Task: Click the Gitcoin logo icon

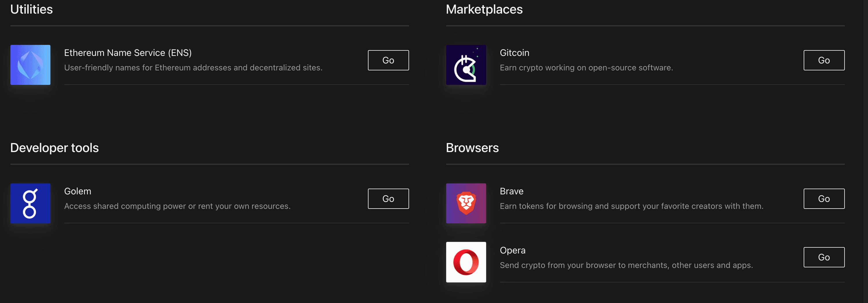Action: 466,65
